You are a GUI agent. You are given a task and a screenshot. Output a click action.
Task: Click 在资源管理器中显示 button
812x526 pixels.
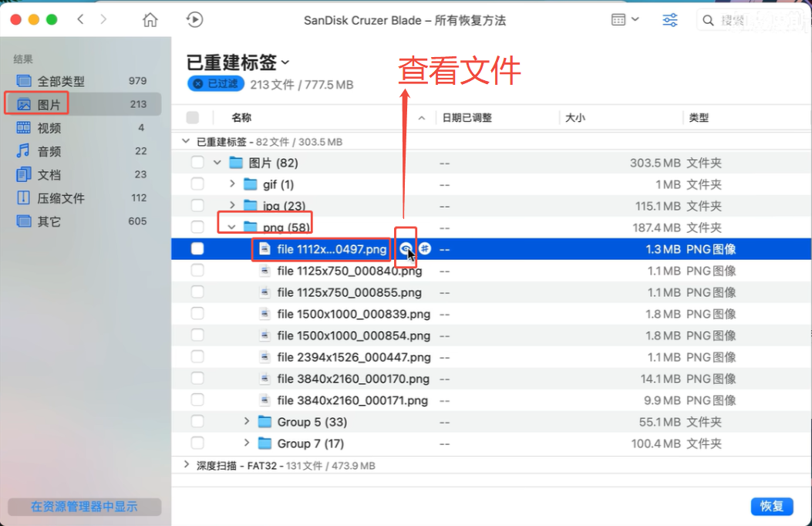[x=84, y=507]
